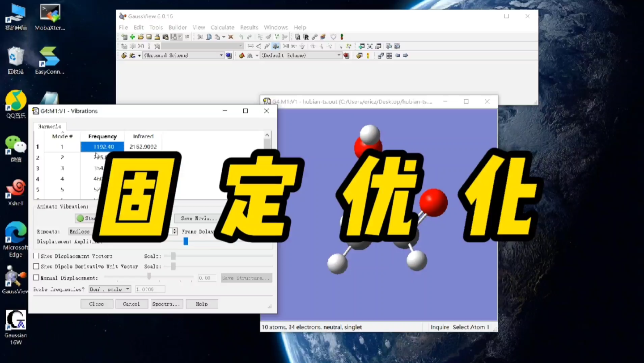Click the Manual Displacement slider handle
644x363 pixels.
[149, 277]
